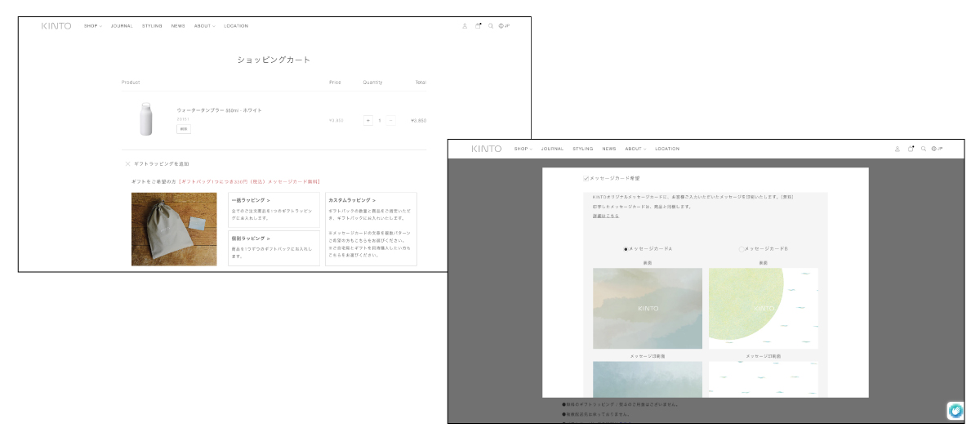Expand the SHOP menu in the cart window
This screenshot has width=980, height=437.
(x=92, y=26)
